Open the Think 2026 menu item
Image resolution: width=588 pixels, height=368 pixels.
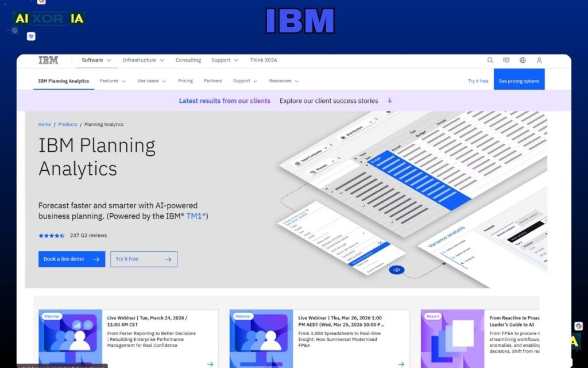(x=264, y=60)
